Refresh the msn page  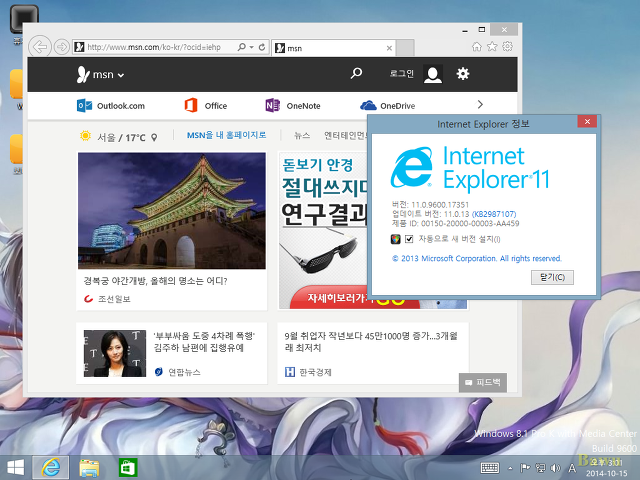pyautogui.click(x=262, y=47)
